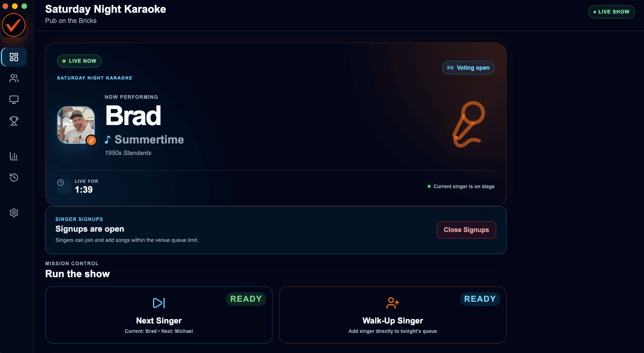
Task: Open the history clock icon in sidebar
Action: point(14,178)
